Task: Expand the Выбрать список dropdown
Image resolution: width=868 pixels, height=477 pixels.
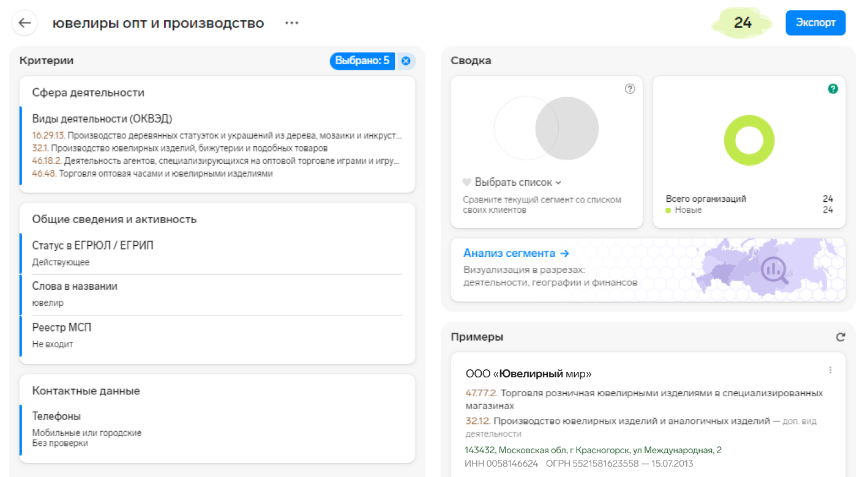Action: tap(518, 182)
